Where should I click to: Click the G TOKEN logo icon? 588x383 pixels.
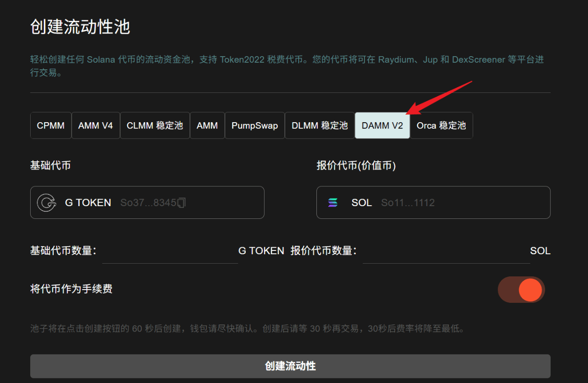click(x=46, y=203)
